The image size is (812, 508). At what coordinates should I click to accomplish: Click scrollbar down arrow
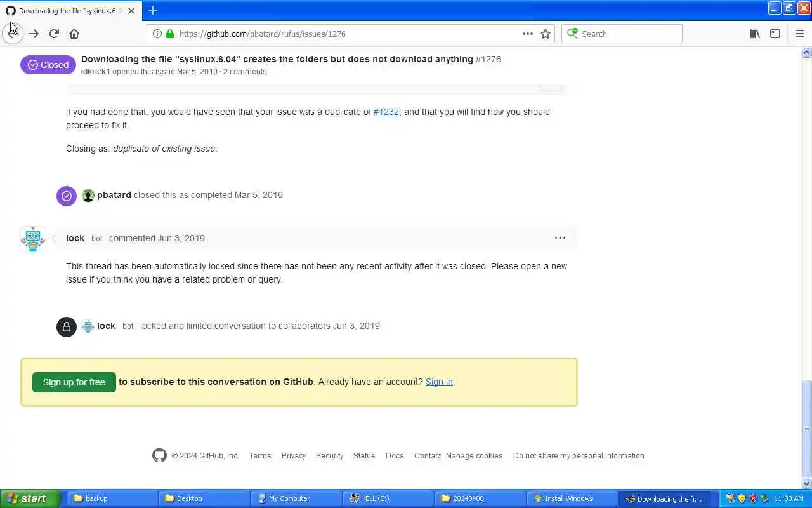click(806, 484)
